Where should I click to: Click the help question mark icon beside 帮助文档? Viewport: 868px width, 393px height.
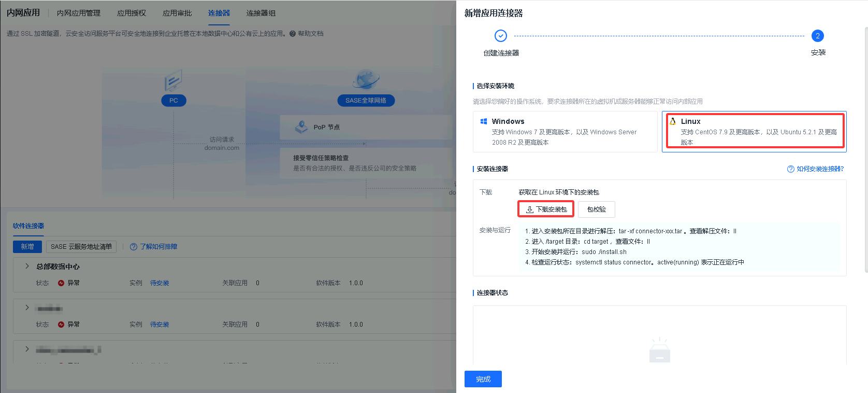[x=293, y=34]
